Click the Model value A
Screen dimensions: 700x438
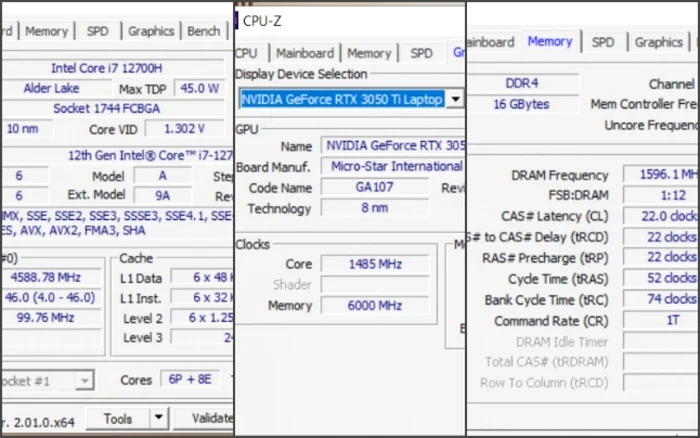(162, 176)
